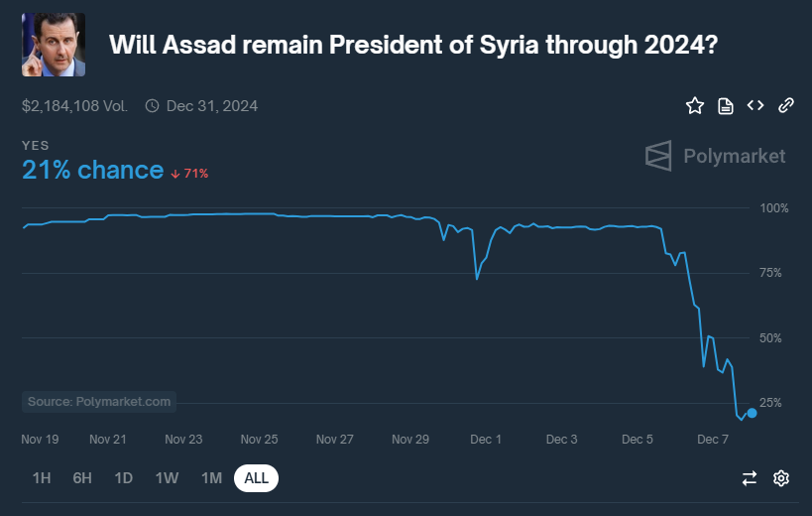The width and height of the screenshot is (812, 516).
Task: Click the Polymarket logo watermark
Action: pos(715,156)
